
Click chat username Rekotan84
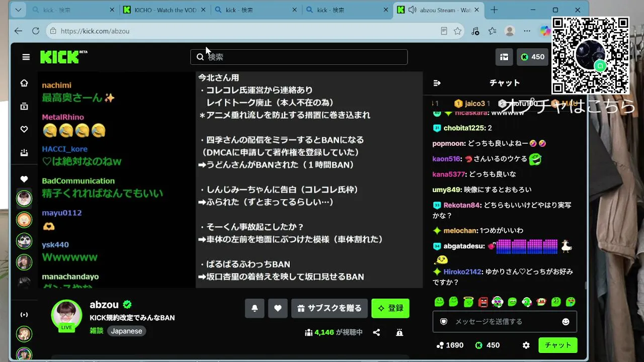pos(462,205)
